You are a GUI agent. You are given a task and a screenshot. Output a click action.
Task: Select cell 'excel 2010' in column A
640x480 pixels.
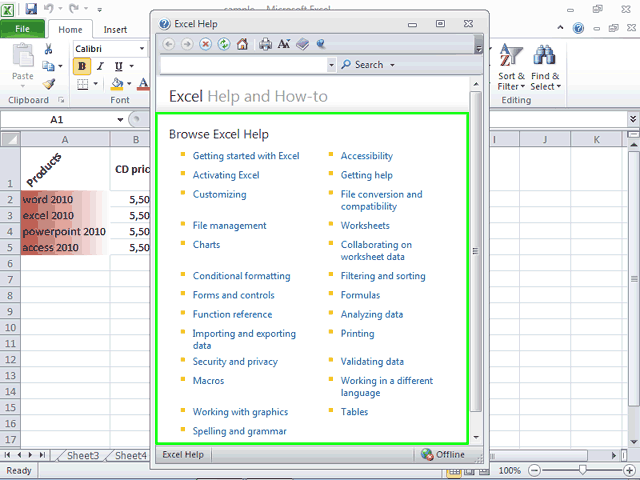(65, 216)
